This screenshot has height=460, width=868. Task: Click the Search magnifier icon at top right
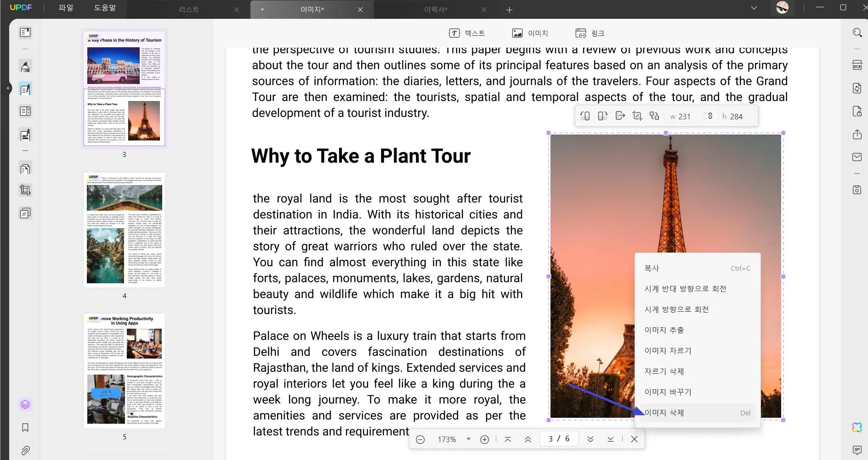[857, 33]
